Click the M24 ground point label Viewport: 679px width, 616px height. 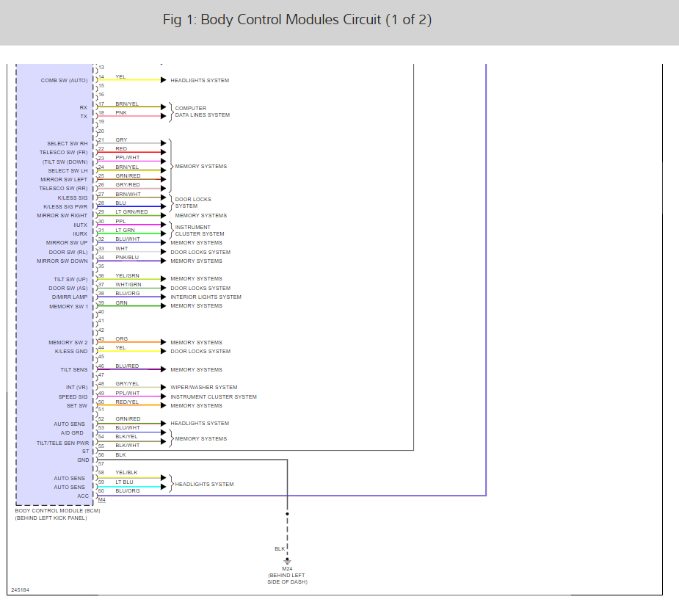[287, 569]
